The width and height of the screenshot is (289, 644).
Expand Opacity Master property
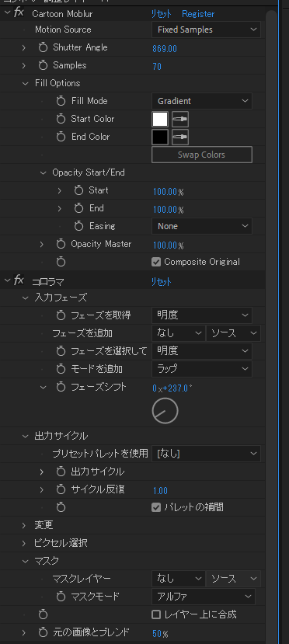pyautogui.click(x=42, y=245)
